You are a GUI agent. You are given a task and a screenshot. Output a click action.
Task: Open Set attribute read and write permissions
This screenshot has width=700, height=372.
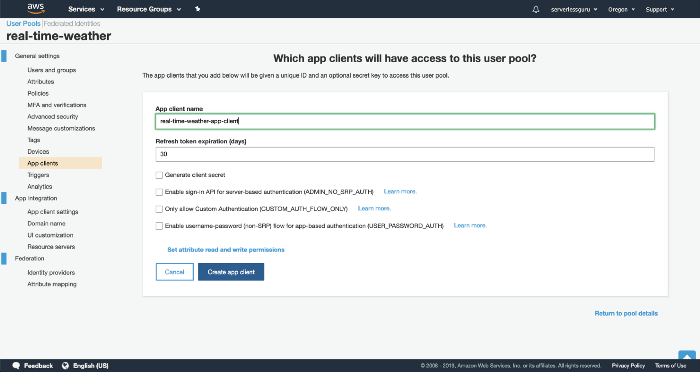(x=226, y=250)
